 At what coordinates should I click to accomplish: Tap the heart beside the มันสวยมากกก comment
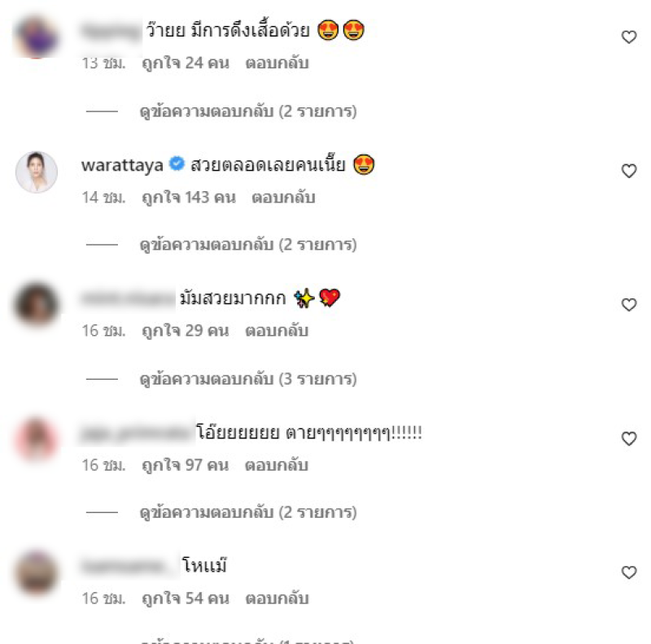click(628, 305)
